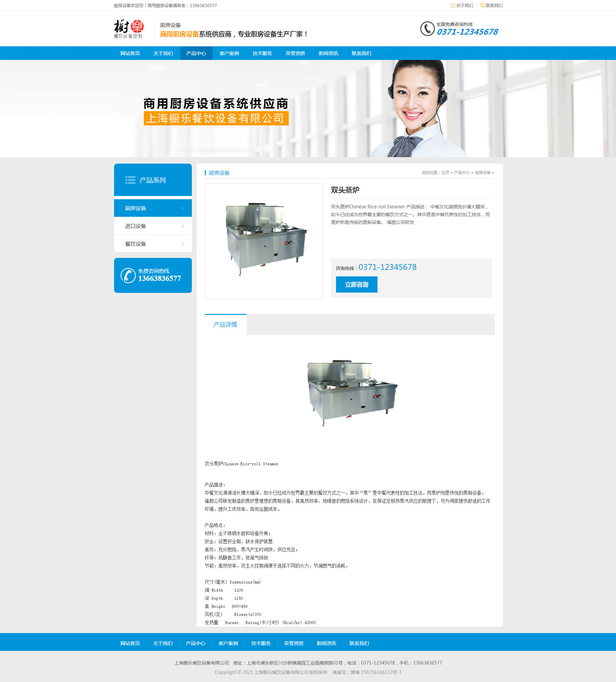Select the 产品详情 tab
The height and width of the screenshot is (682, 616).
[225, 325]
